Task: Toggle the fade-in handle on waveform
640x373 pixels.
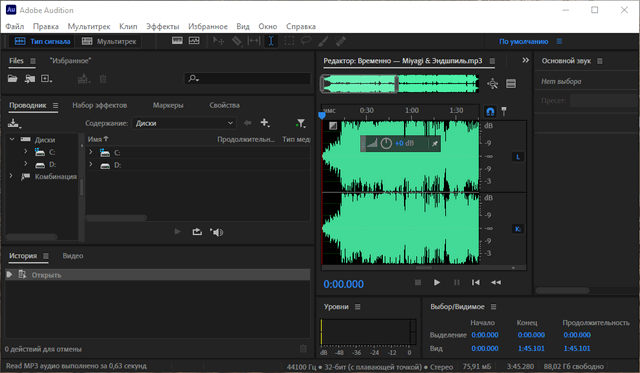Action: click(333, 126)
